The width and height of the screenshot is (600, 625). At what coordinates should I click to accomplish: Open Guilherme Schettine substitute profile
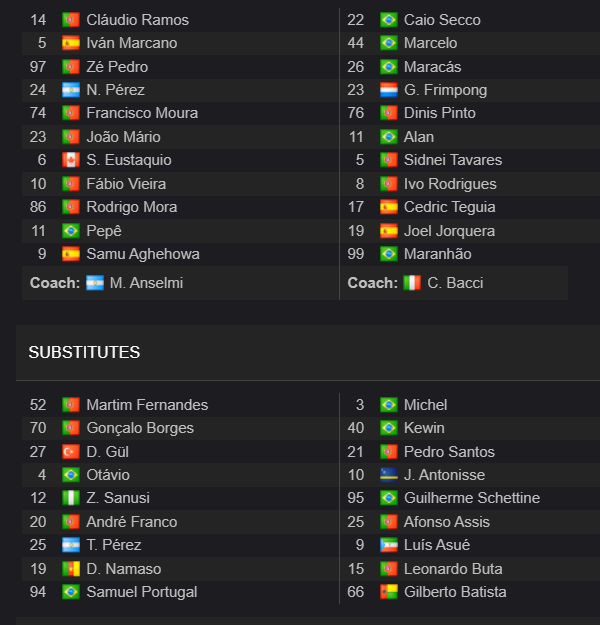(x=472, y=498)
